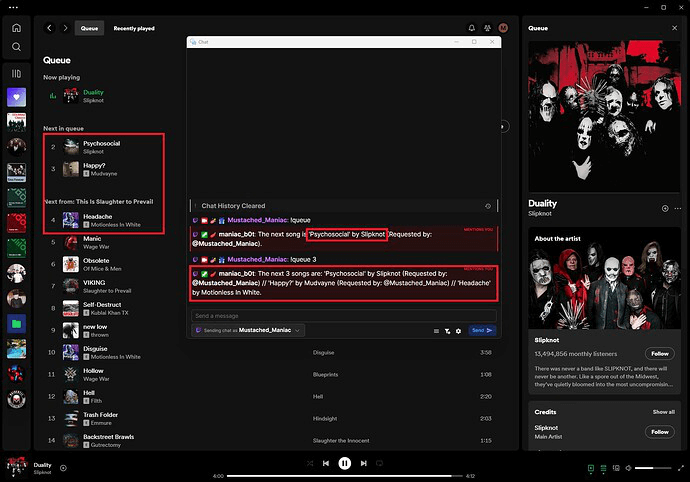Close the right Queue panel

(x=675, y=28)
